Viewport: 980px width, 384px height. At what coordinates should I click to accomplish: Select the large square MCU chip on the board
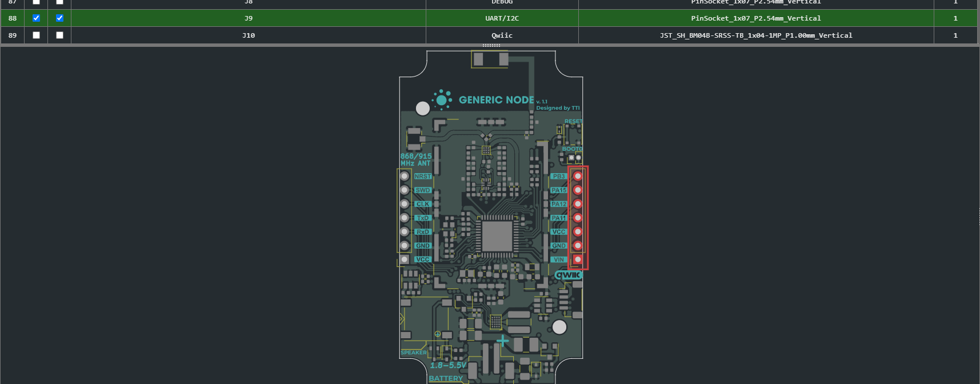[497, 235]
